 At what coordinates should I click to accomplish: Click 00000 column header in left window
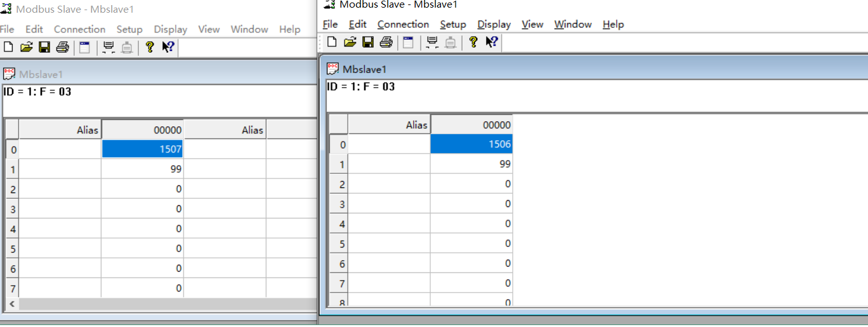tap(143, 130)
